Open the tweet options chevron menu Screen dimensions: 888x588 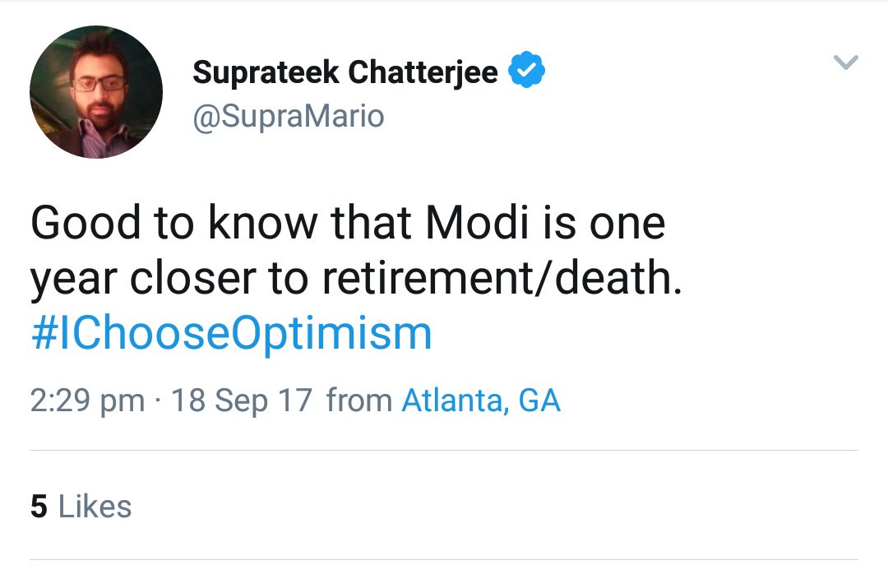[846, 63]
